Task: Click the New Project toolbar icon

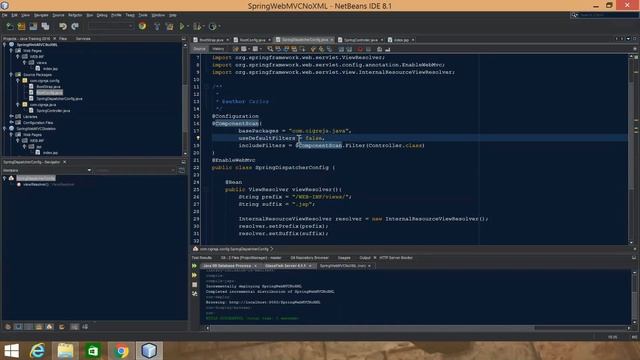Action: tap(22, 27)
